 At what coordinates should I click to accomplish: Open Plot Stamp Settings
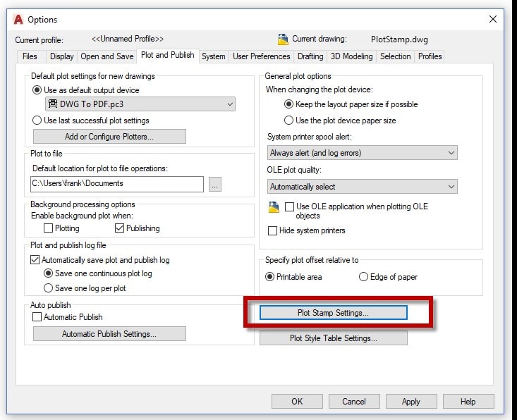[x=334, y=313]
